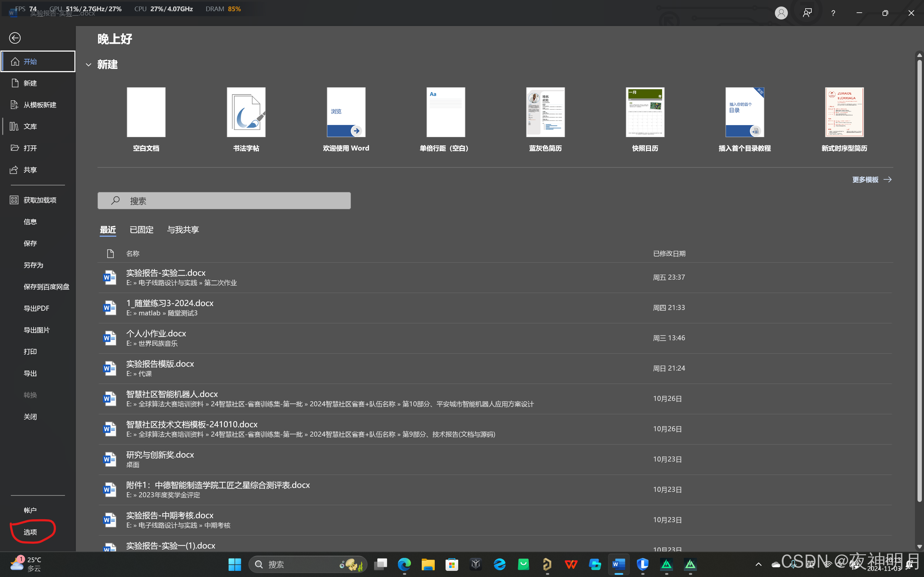Choose the 空白文档 template thumbnail
The height and width of the screenshot is (577, 924).
tap(146, 112)
